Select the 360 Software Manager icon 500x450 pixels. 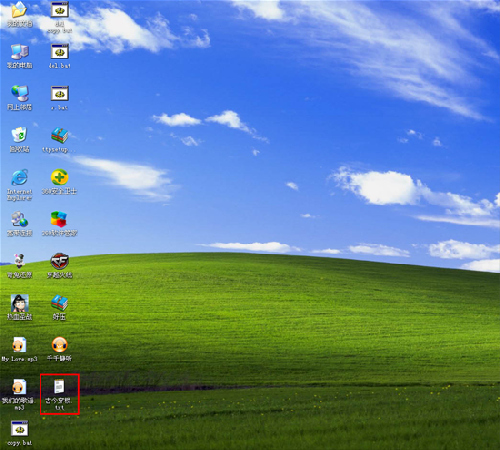[x=59, y=219]
